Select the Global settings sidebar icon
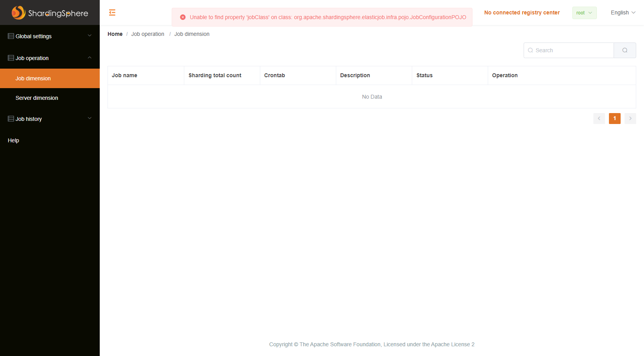 (10, 36)
